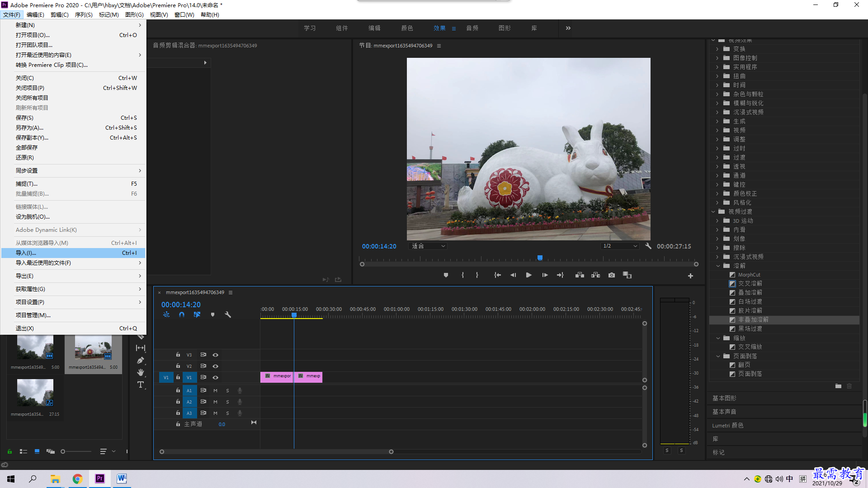This screenshot has width=868, height=488.
Task: Toggle V3 track output eye
Action: coord(216,355)
